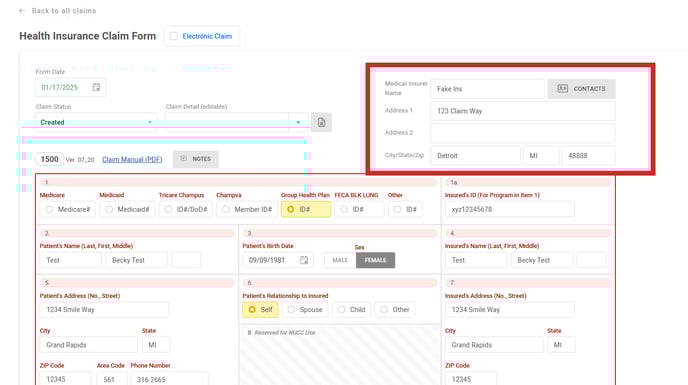Edit the insurer city field Detroit

coord(476,155)
